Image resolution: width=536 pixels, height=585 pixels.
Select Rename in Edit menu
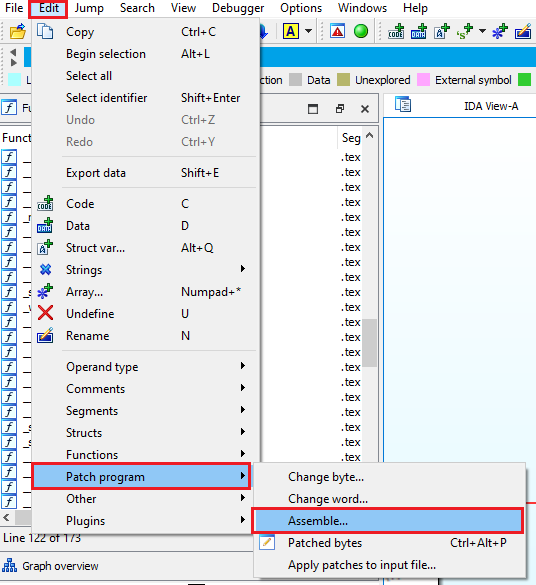(x=145, y=336)
